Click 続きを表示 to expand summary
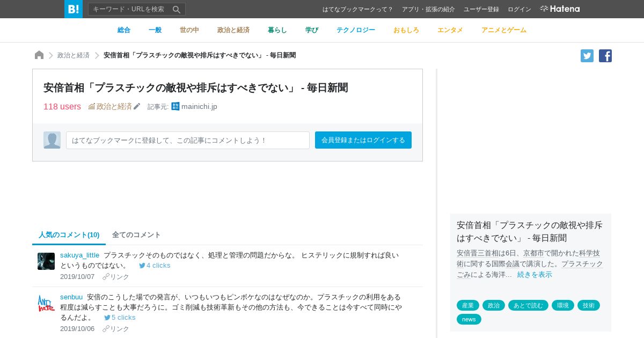 coord(535,275)
